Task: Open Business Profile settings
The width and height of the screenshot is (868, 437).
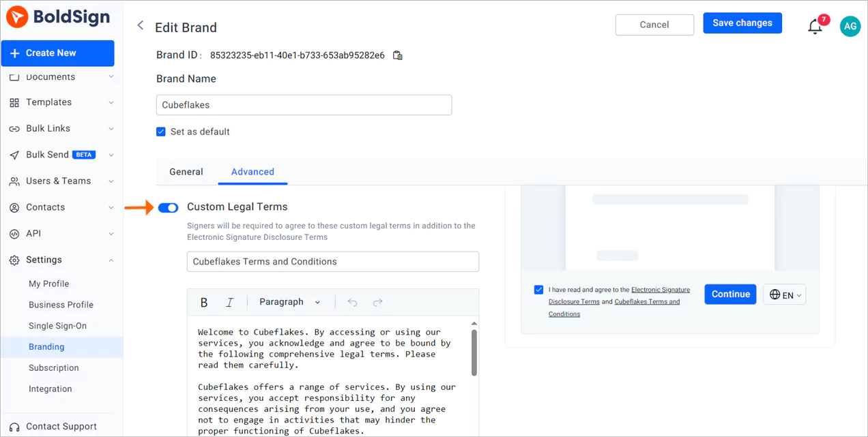Action: (61, 305)
